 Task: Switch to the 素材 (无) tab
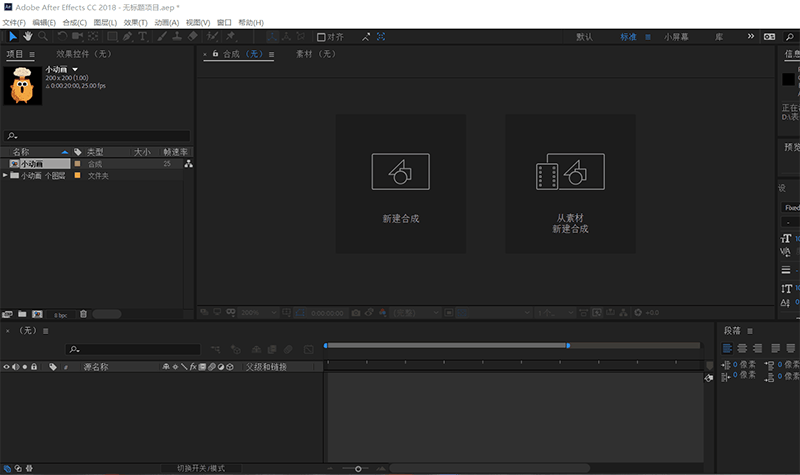316,54
